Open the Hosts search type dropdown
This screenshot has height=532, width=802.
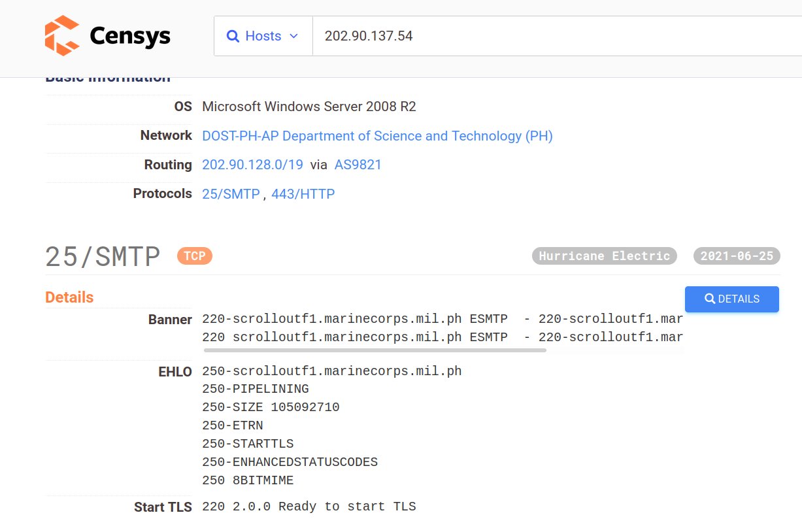(x=263, y=36)
